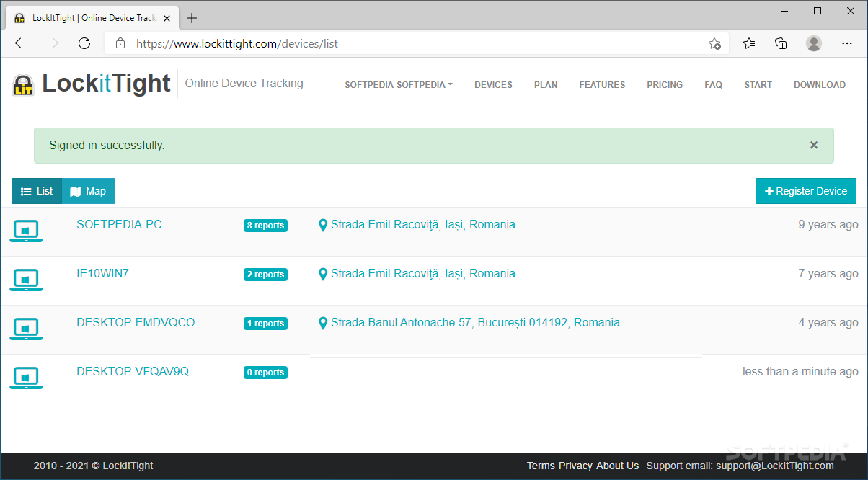Open the PRICING menu item
Viewport: 868px width, 480px height.
point(665,85)
